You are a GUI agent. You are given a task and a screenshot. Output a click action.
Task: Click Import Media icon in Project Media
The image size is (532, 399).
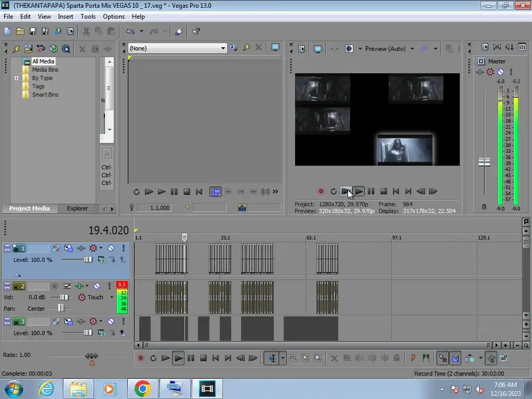pos(28,49)
